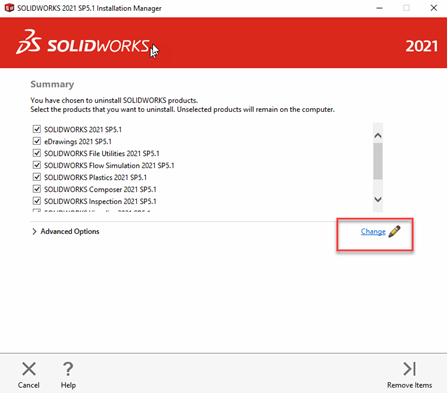The width and height of the screenshot is (447, 393).
Task: Uncheck SOLIDWORKS Inspection 2021 SP5.1 checkbox
Action: coord(37,201)
